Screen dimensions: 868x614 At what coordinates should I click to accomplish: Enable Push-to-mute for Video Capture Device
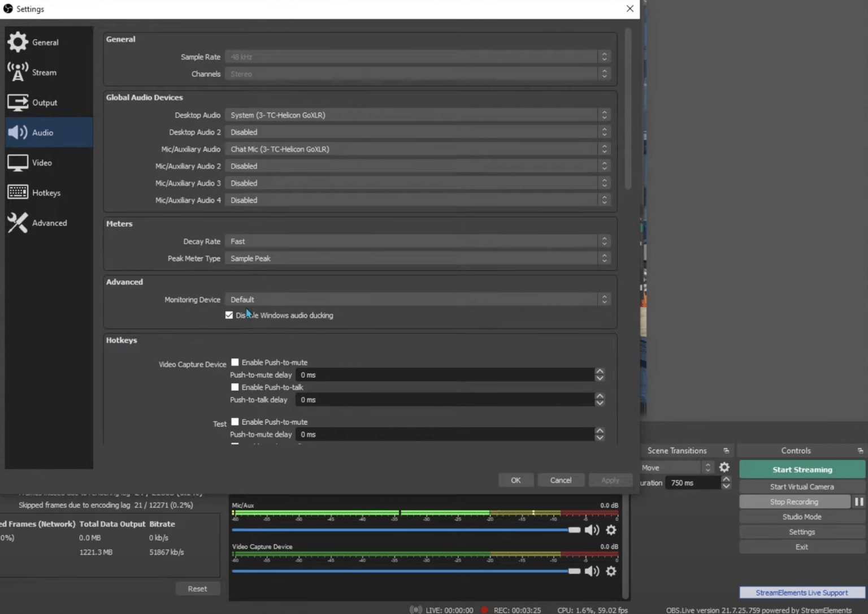tap(235, 362)
